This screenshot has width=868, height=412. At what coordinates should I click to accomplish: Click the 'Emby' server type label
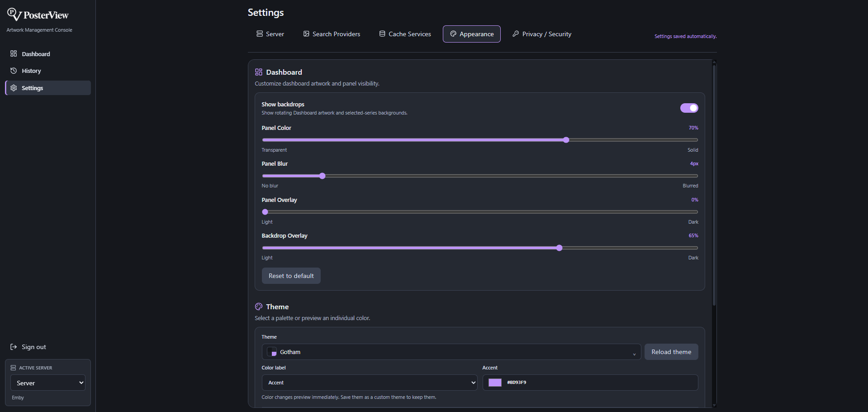tap(18, 398)
